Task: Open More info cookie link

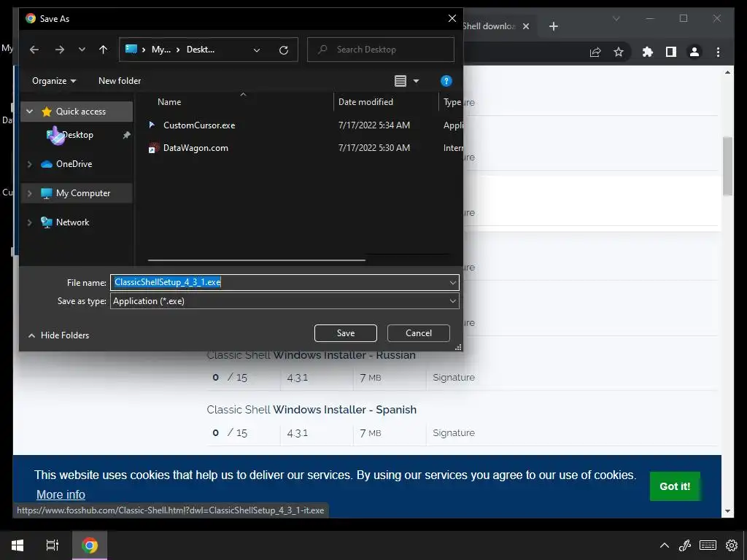Action: 61,495
